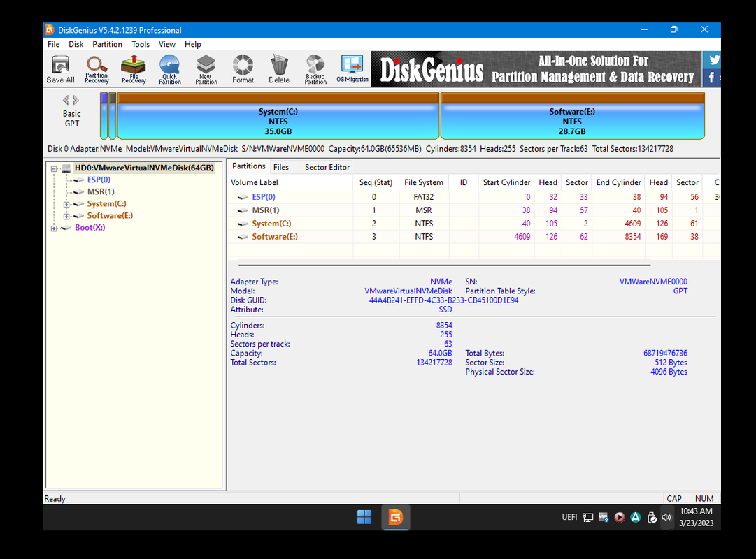Expand the Software(E:) tree node
The width and height of the screenshot is (756, 559).
(66, 217)
